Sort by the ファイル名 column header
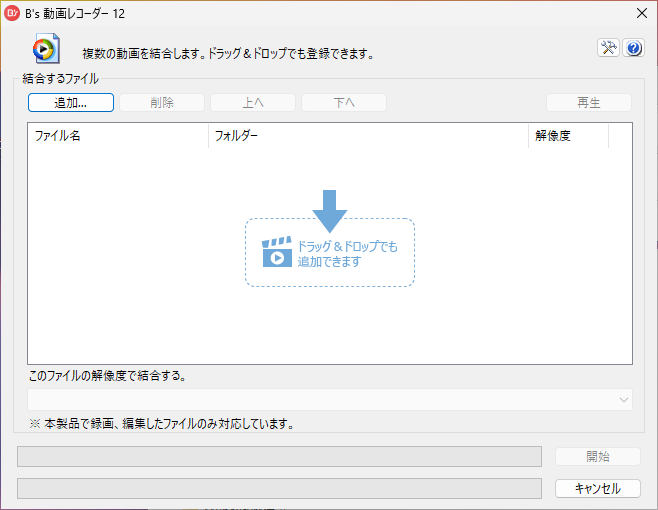Viewport: 658px width, 510px height. coord(118,136)
